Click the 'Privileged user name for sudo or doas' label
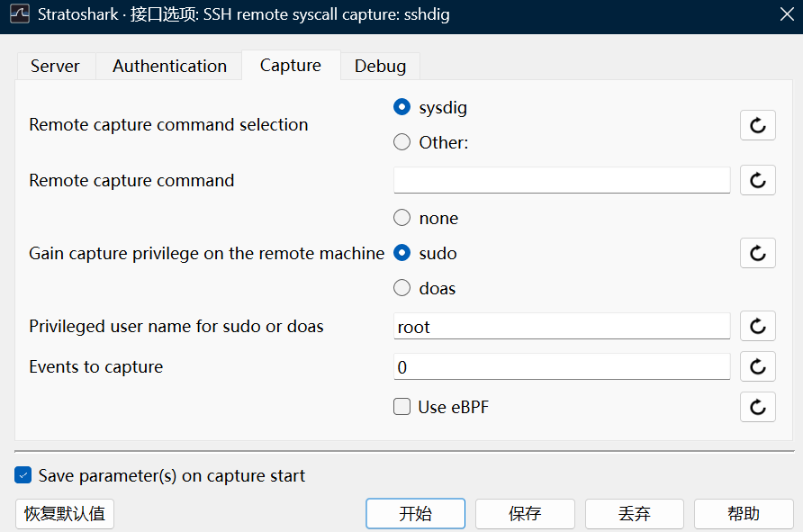This screenshot has height=532, width=803. point(176,326)
